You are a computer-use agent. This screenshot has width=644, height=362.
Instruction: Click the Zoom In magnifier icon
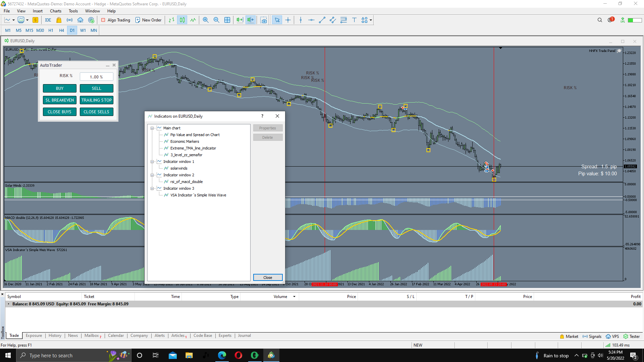pos(206,20)
